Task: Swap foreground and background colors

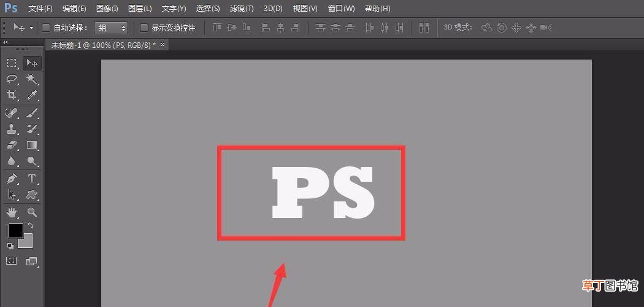Action: click(x=31, y=225)
